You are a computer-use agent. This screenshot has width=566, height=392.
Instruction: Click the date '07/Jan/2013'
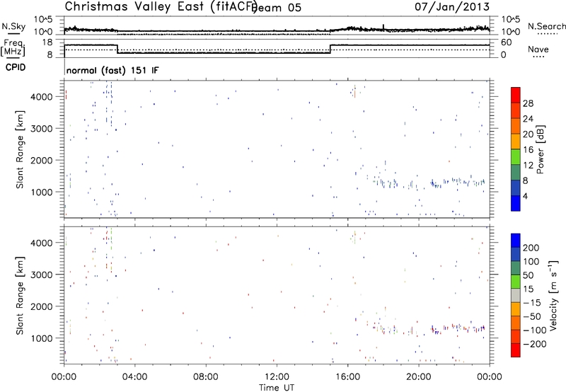pyautogui.click(x=452, y=7)
